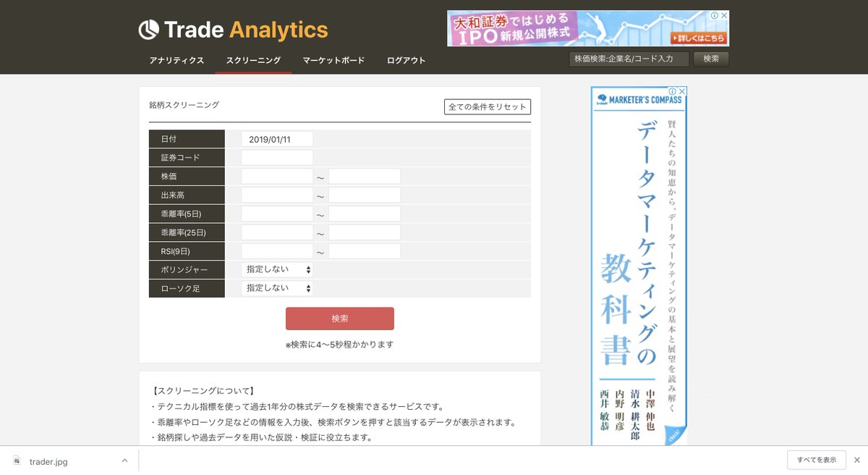Click the info icon on the sidebar ad
The height and width of the screenshot is (475, 868).
pos(673,90)
